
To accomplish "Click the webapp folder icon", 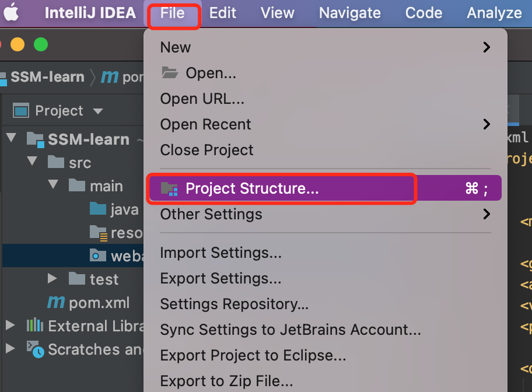I will coord(98,256).
